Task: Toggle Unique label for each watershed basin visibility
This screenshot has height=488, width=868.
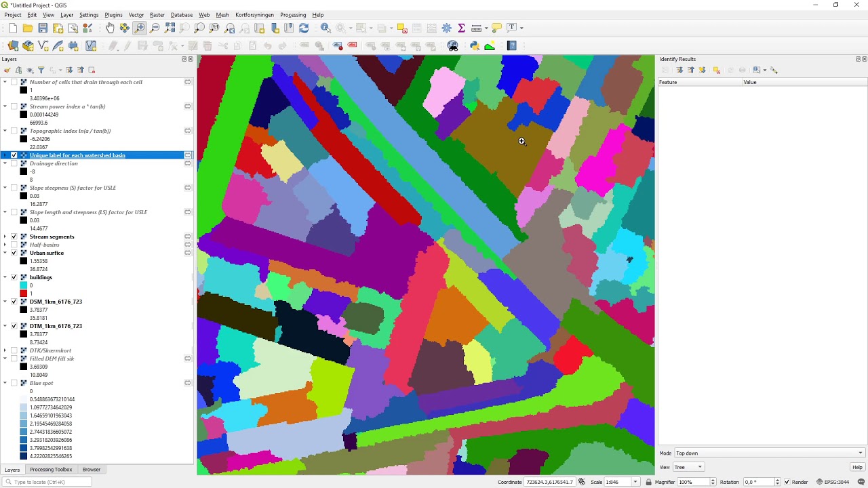Action: (14, 155)
